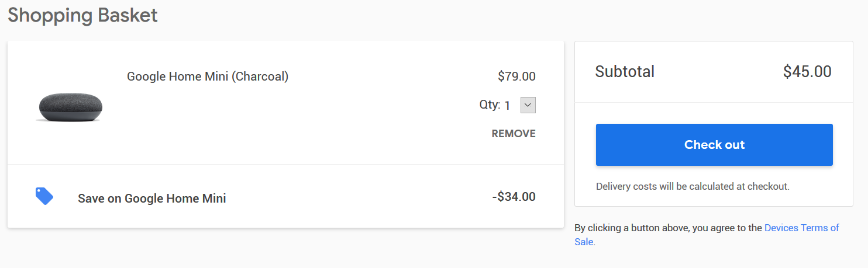The height and width of the screenshot is (268, 868).
Task: Click the delivery costs notice text
Action: coord(693,187)
